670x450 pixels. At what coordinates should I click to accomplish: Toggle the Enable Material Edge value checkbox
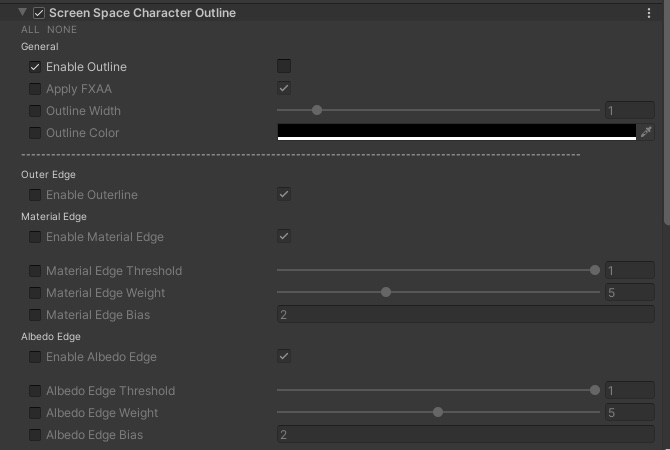coord(284,237)
